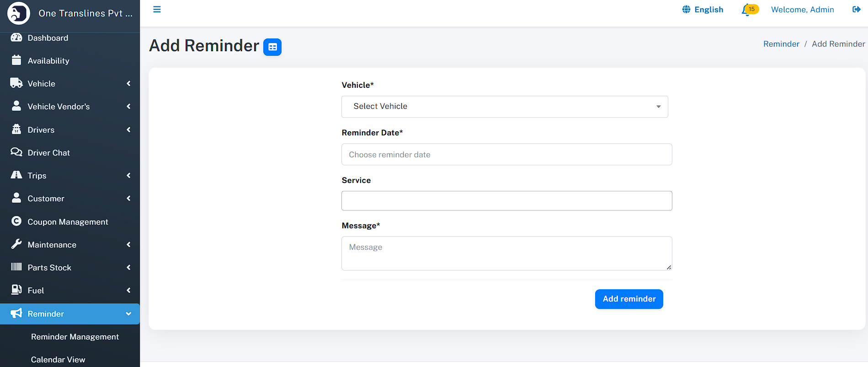The width and height of the screenshot is (868, 367).
Task: Click the Reminder Date input field
Action: 506,155
